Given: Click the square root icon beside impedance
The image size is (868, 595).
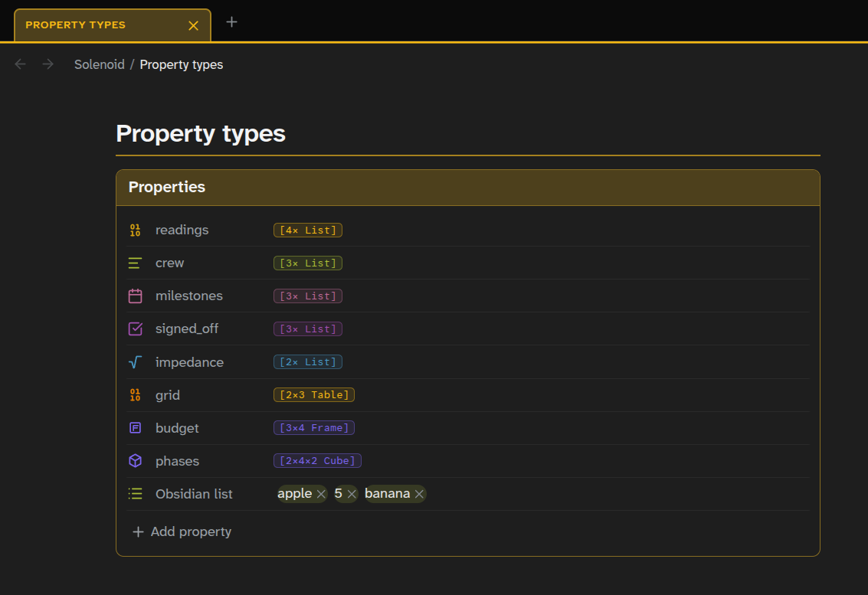Looking at the screenshot, I should click(x=135, y=362).
